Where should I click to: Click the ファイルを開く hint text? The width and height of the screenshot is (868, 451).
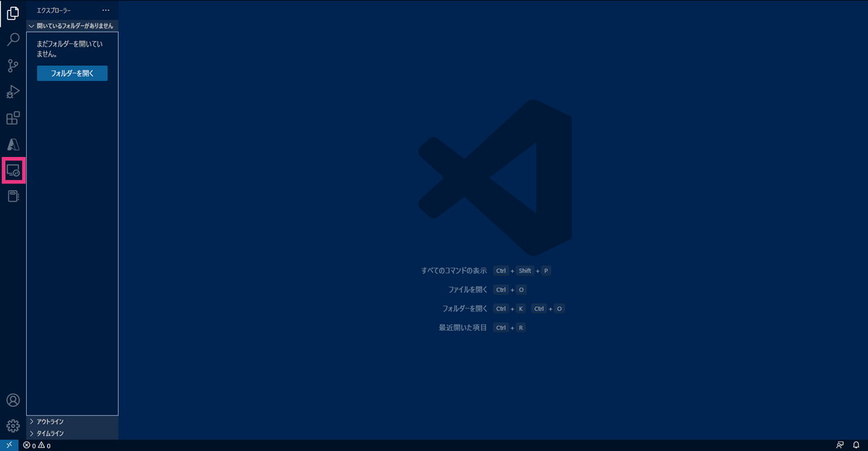[x=468, y=289]
